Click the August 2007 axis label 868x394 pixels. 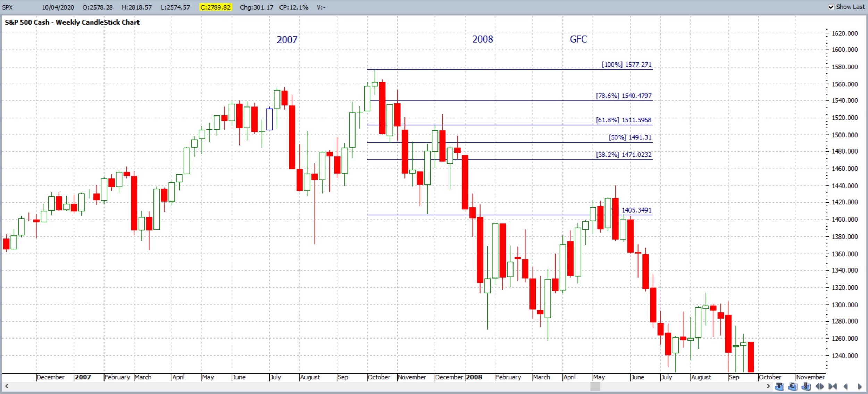pyautogui.click(x=310, y=377)
